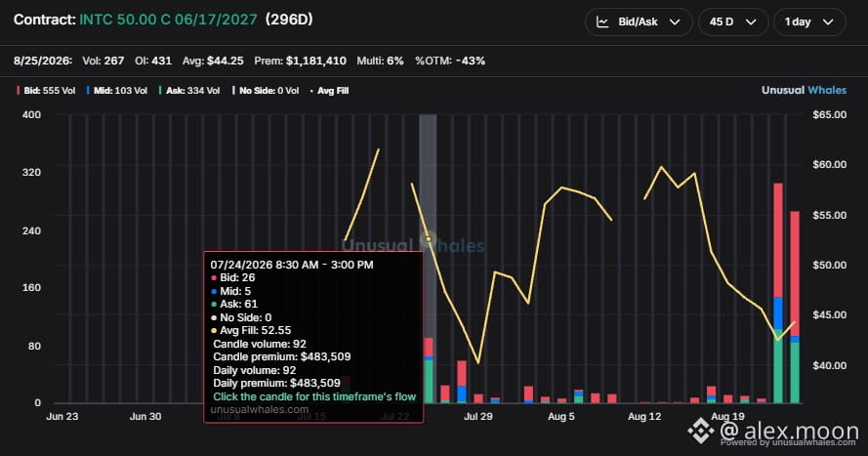
Task: Click the 8/25/2026 date label
Action: pyautogui.click(x=43, y=61)
